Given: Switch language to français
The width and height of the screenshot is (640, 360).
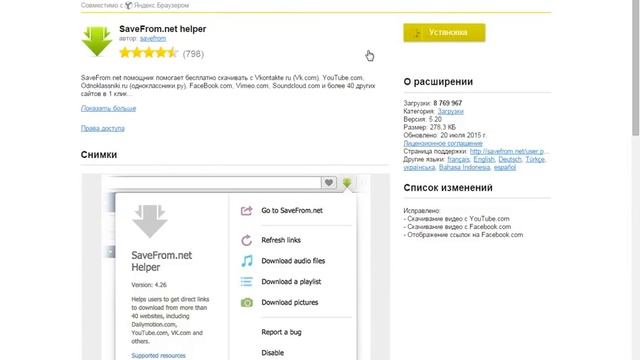Looking at the screenshot, I should click(x=458, y=159).
